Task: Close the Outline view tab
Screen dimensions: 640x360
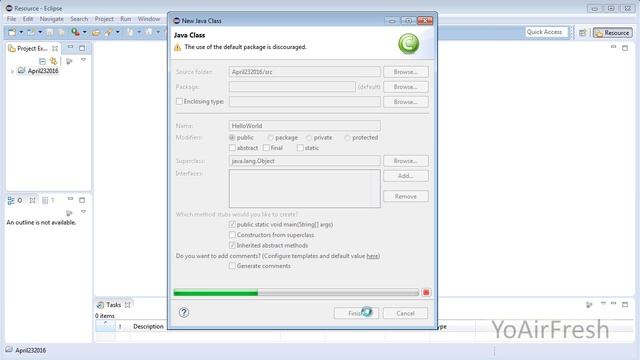Action: tap(32, 200)
